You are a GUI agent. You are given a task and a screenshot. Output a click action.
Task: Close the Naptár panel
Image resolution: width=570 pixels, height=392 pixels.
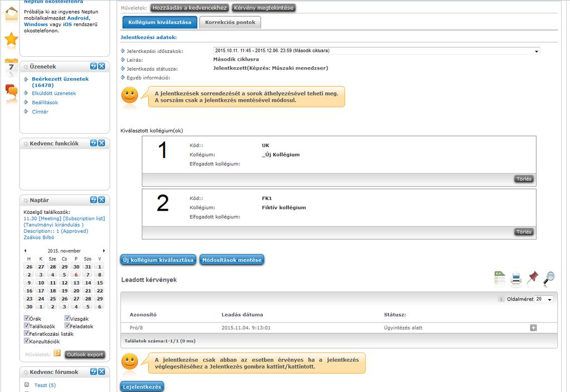pyautogui.click(x=101, y=200)
